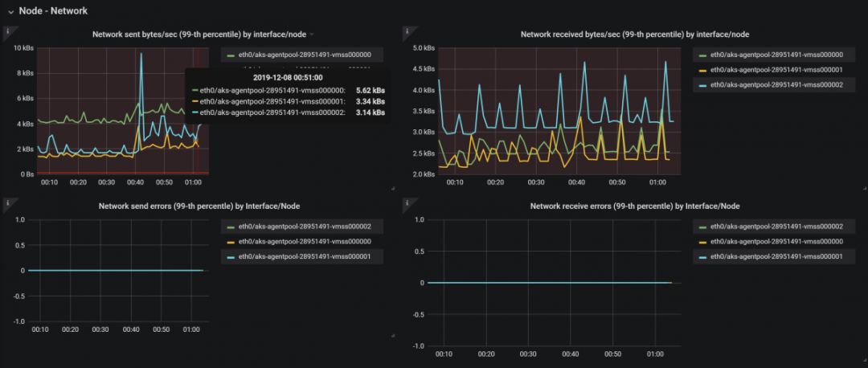This screenshot has height=368, width=868.
Task: Click info icon on Network sent bytes/sec panel
Action: click(x=8, y=31)
